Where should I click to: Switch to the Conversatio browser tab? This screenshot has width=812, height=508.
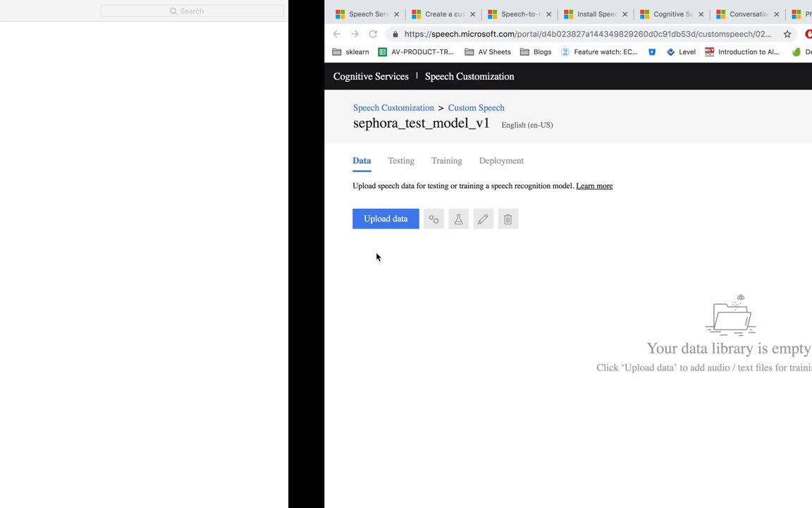747,15
